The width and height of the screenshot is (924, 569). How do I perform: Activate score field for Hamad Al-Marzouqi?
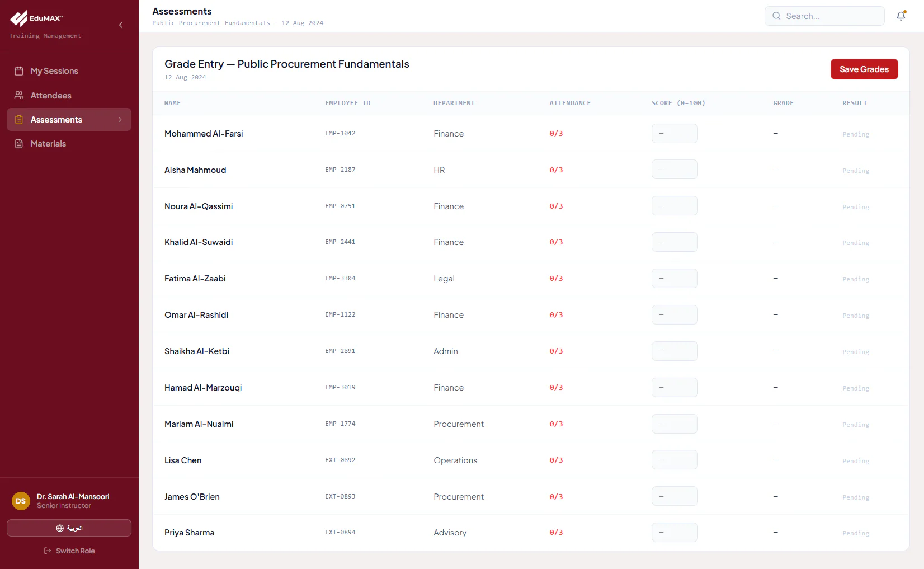(675, 388)
